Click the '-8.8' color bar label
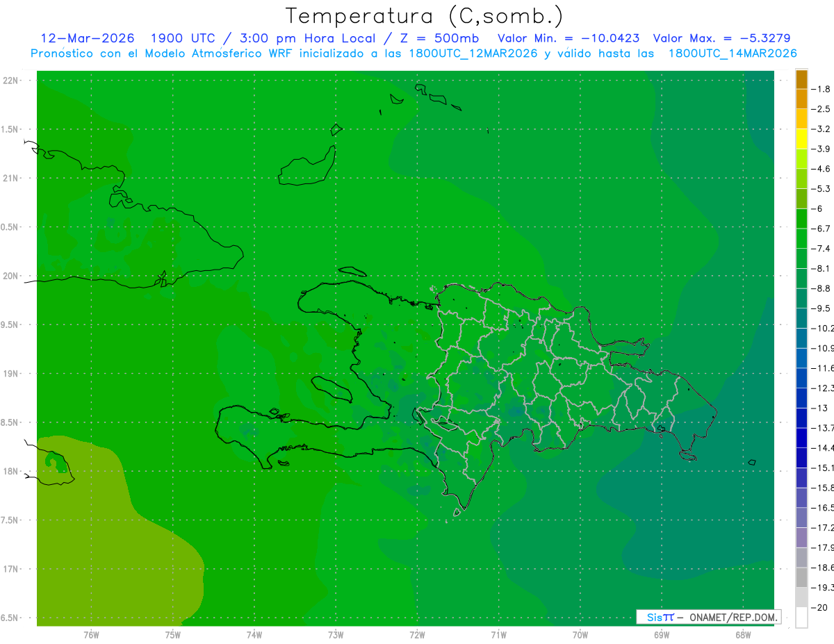Viewport: 834px width, 644px height. [x=821, y=288]
